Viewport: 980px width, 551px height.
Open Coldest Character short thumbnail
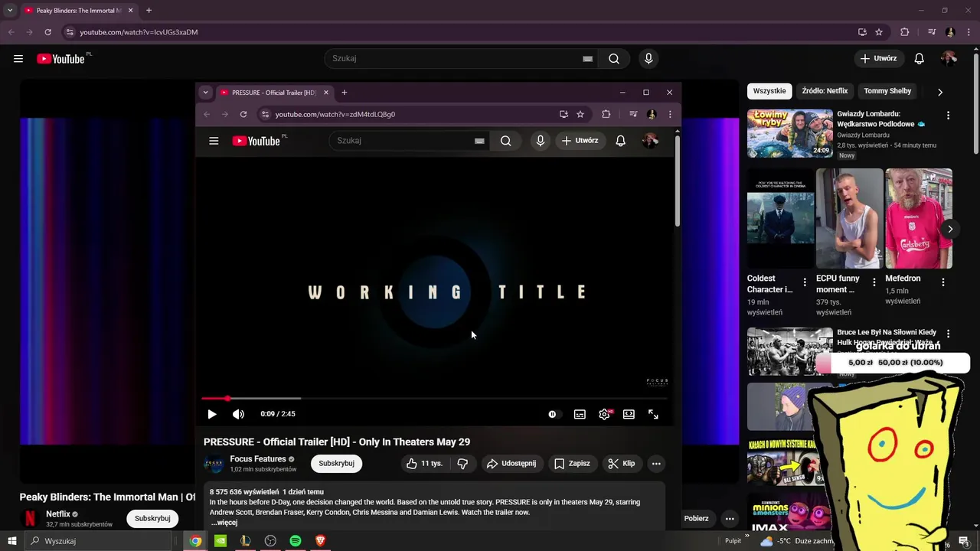781,218
